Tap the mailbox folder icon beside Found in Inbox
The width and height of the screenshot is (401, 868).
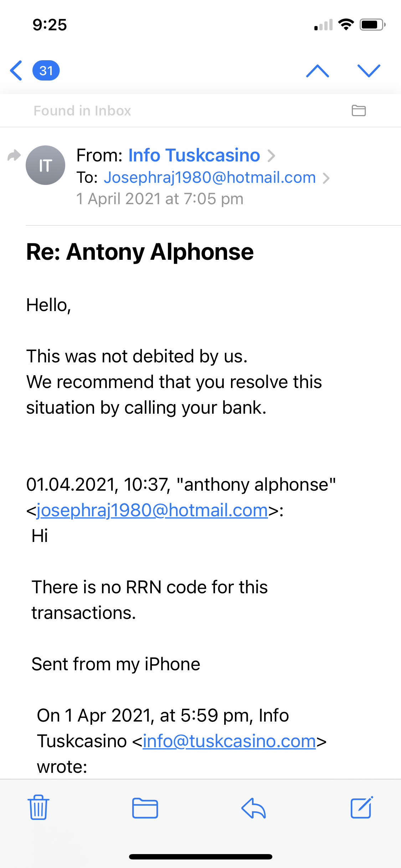pyautogui.click(x=359, y=110)
